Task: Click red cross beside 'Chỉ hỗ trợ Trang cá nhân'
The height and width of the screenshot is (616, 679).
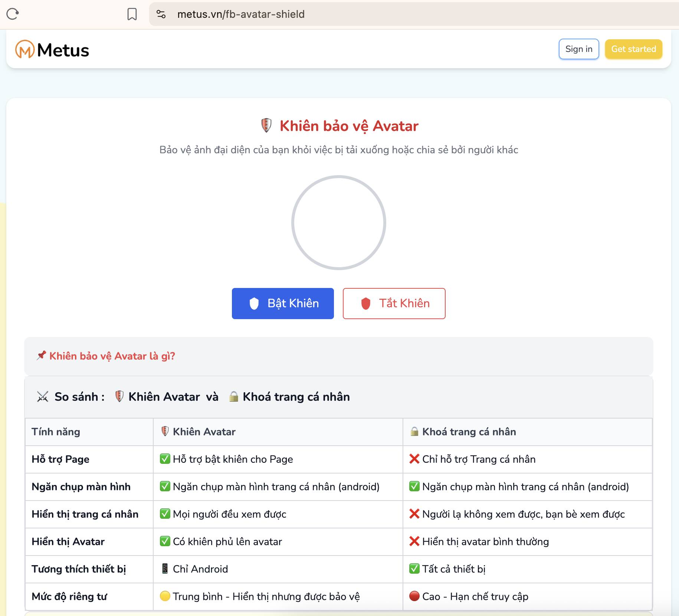Action: pos(414,459)
